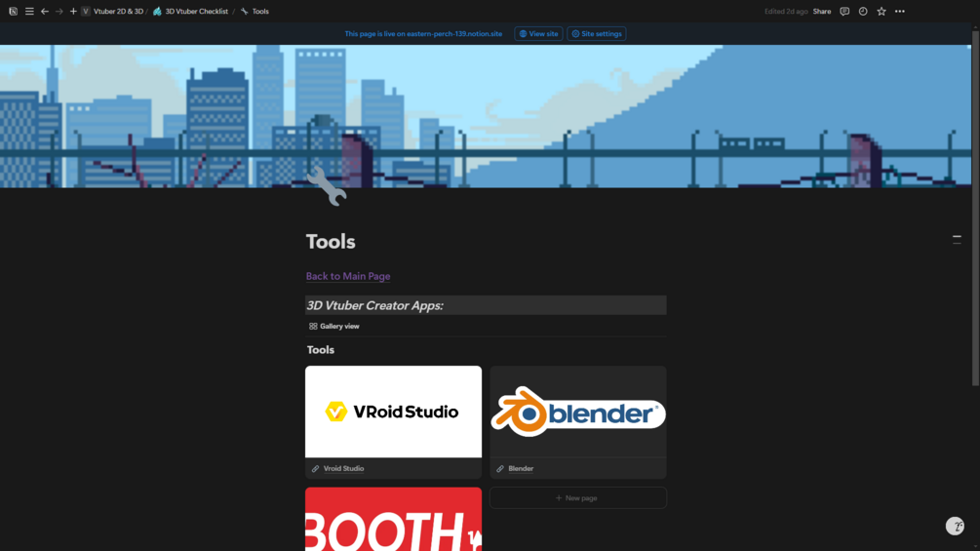Favorite this page with star icon
The width and height of the screenshot is (980, 551).
[x=882, y=12]
